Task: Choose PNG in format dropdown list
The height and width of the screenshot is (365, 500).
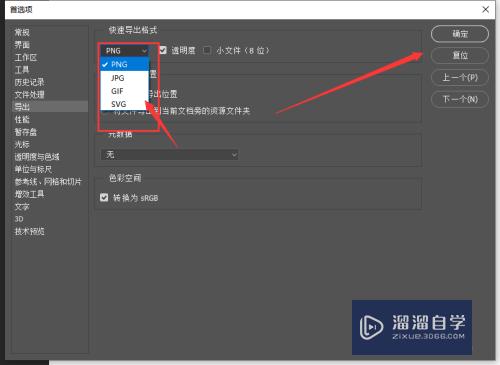Action: tap(124, 64)
